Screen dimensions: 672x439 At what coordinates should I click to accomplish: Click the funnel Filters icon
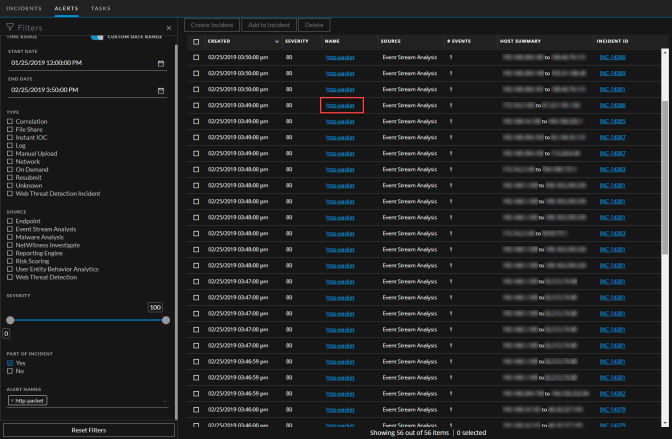pos(10,28)
